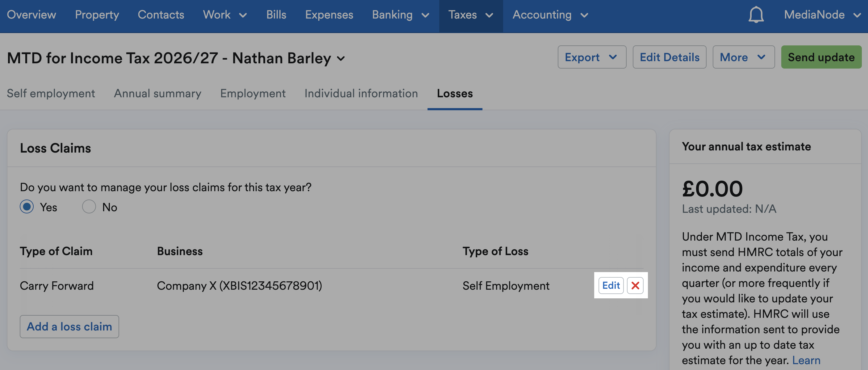This screenshot has height=370, width=868.
Task: Open the MediaNode account menu
Action: (822, 15)
